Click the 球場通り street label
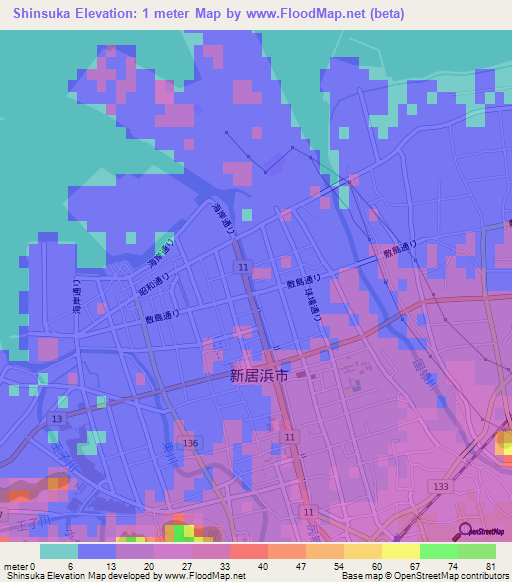512x582 pixels. [x=314, y=304]
